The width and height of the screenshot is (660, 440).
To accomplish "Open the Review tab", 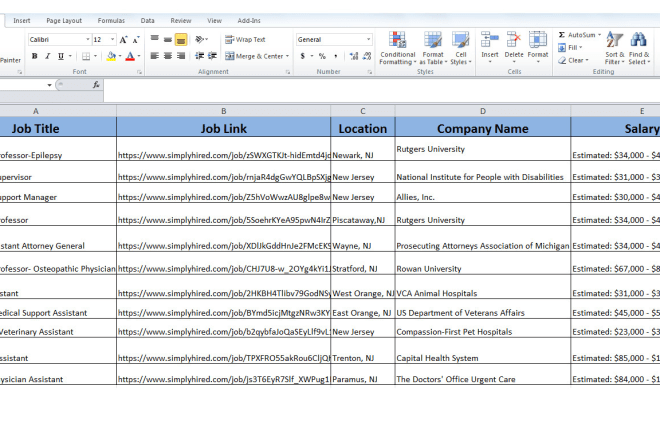I will tap(181, 21).
